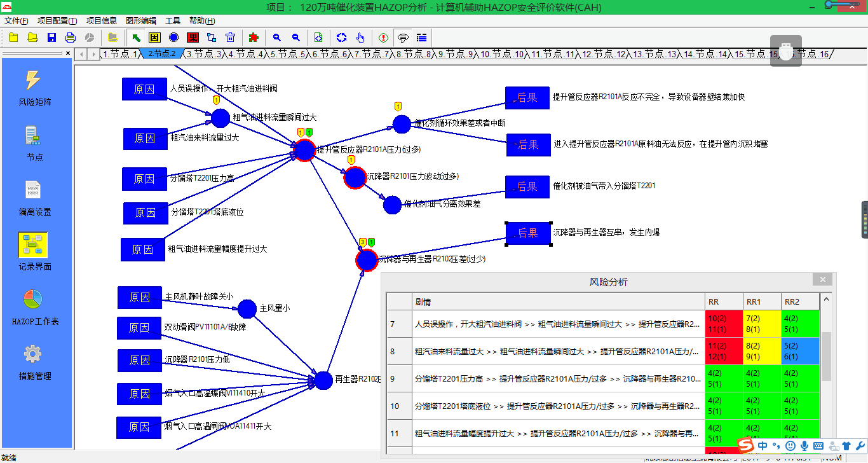The image size is (868, 463).
Task: Toggle the speech bubble comment button
Action: tap(402, 38)
